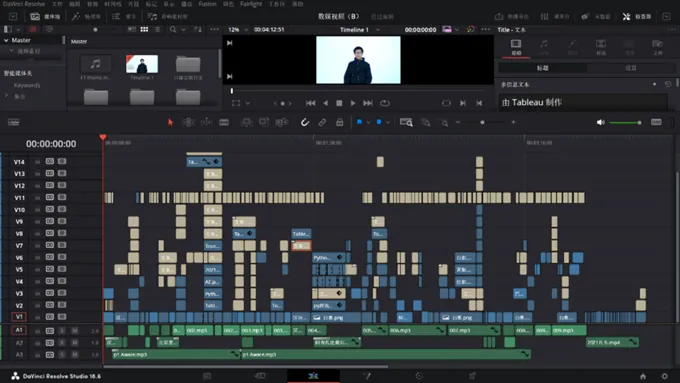680x383 pixels.
Task: Open the Fairlight menu
Action: coord(251,4)
